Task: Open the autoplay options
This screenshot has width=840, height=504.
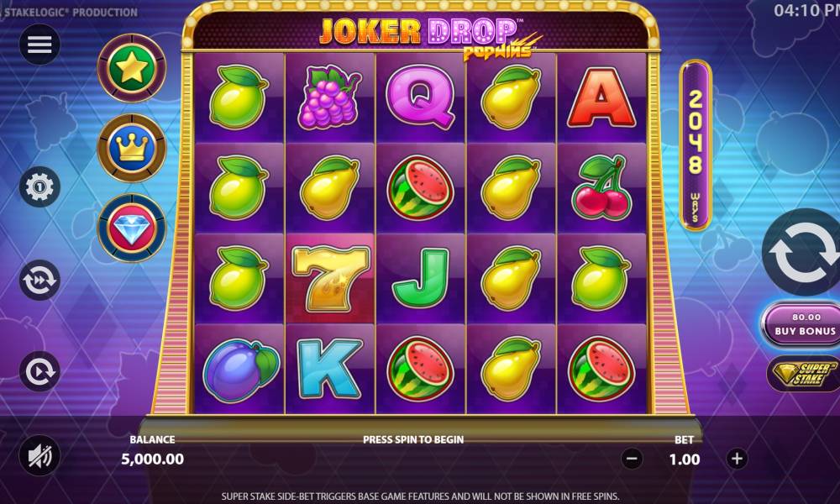Action: tap(39, 371)
